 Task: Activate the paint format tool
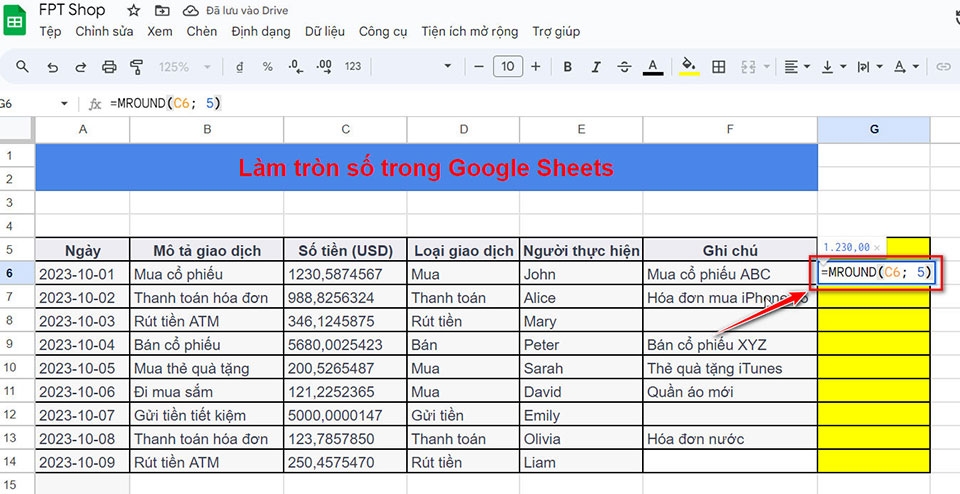[x=136, y=67]
